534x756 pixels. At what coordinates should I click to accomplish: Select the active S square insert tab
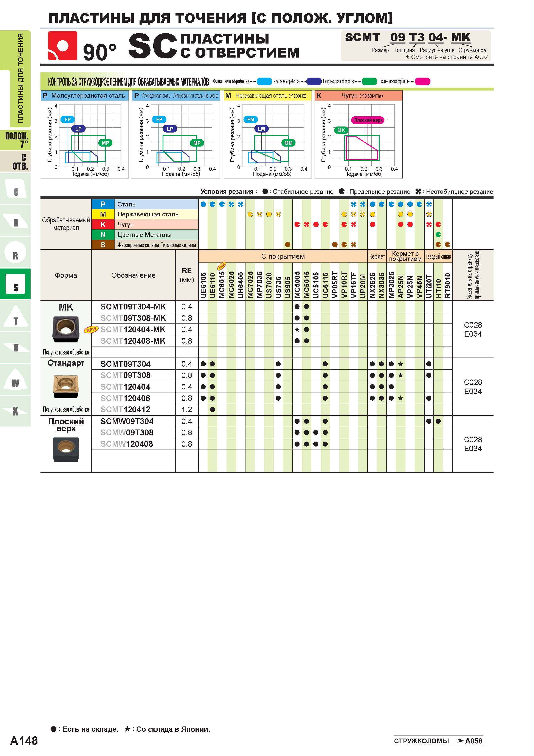pyautogui.click(x=15, y=284)
